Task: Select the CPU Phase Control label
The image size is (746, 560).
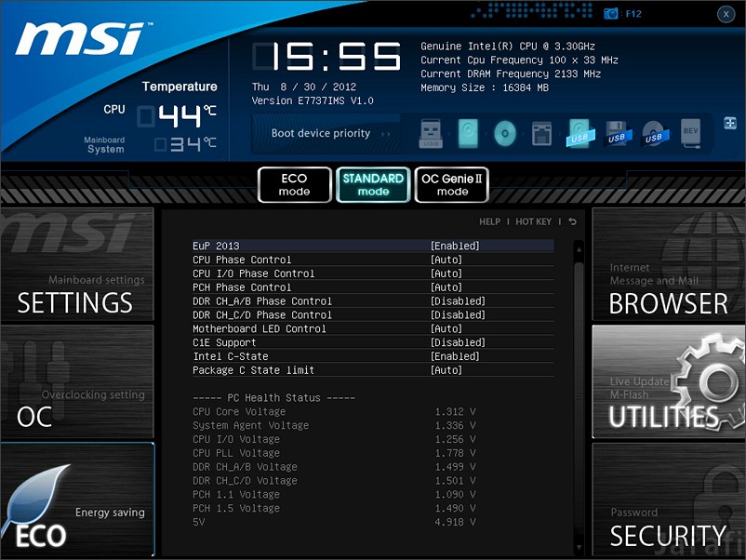Action: [242, 260]
